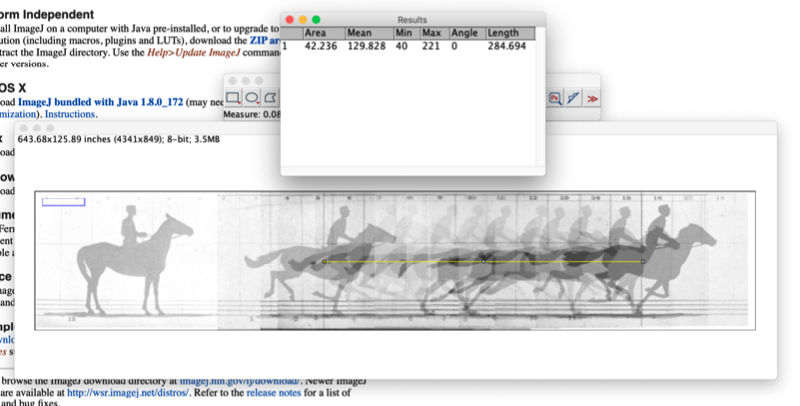Viewport: 800px width, 406px height.
Task: Click the Area column header in Results
Action: (324, 33)
